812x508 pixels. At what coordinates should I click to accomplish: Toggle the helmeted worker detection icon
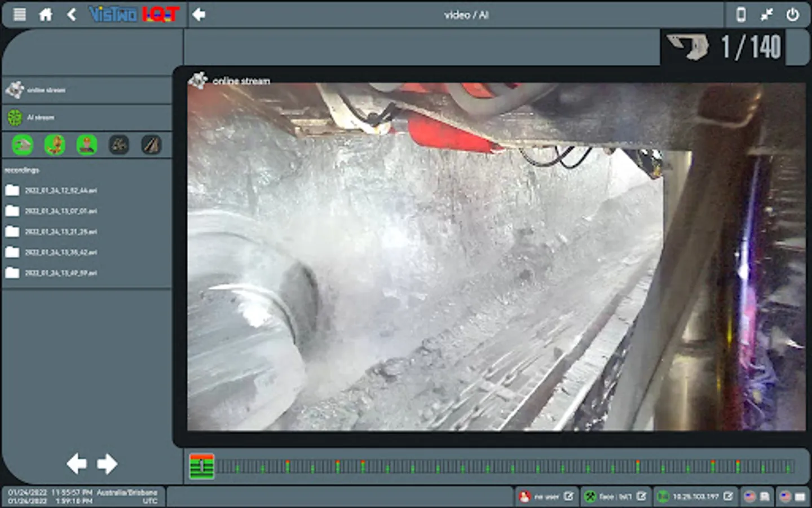coord(87,145)
